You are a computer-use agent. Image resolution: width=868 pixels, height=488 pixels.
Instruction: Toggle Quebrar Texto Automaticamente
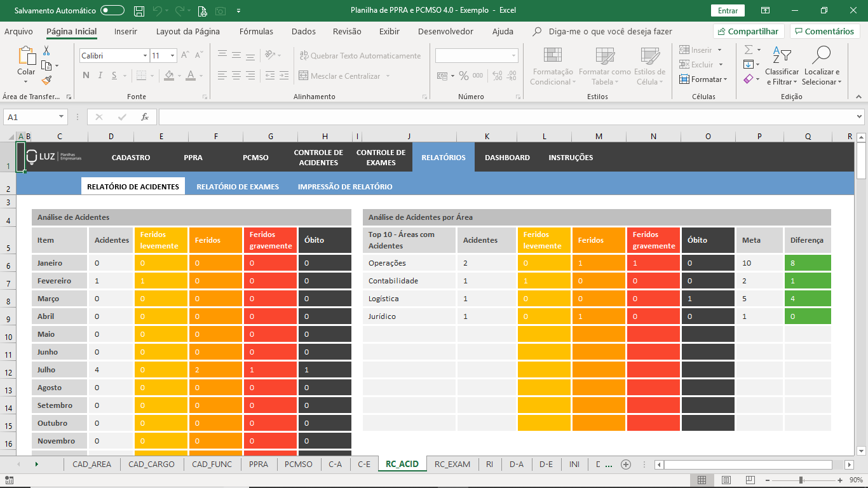pos(360,56)
